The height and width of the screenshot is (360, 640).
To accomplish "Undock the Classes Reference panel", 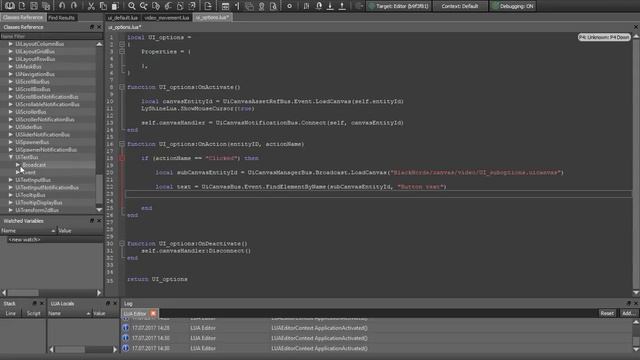I will [92, 27].
